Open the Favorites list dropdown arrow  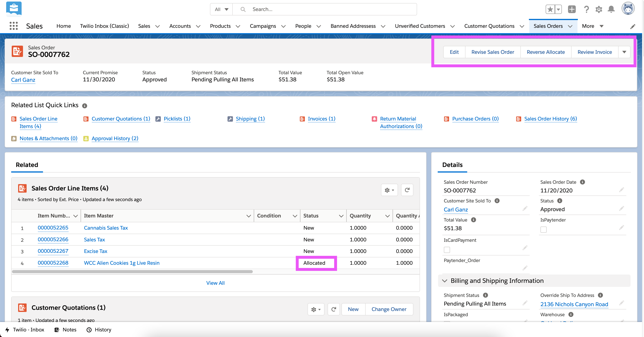(x=558, y=9)
